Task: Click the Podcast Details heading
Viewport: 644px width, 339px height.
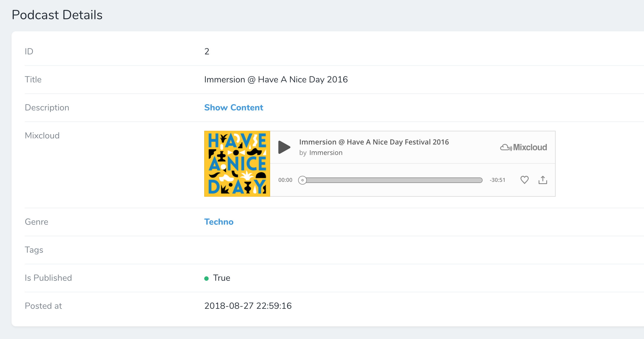Action: 57,15
